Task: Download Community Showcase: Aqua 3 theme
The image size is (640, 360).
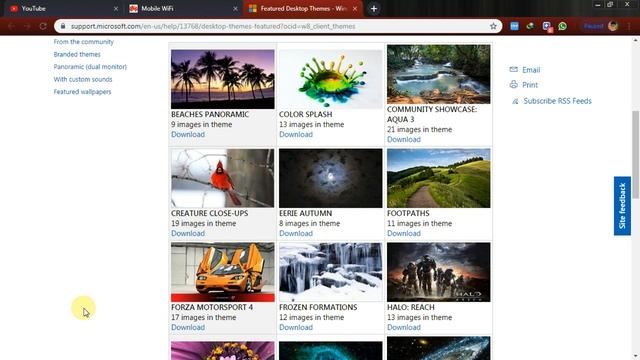Action: 404,139
